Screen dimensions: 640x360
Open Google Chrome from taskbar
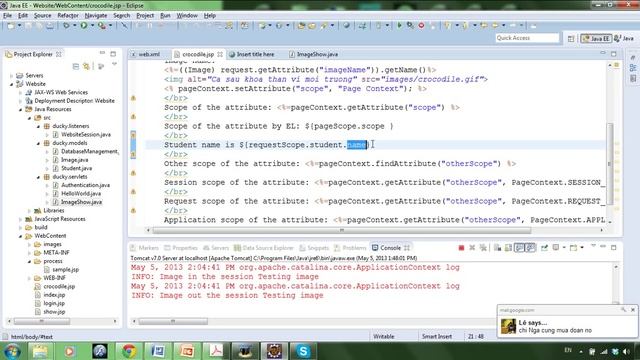point(129,351)
